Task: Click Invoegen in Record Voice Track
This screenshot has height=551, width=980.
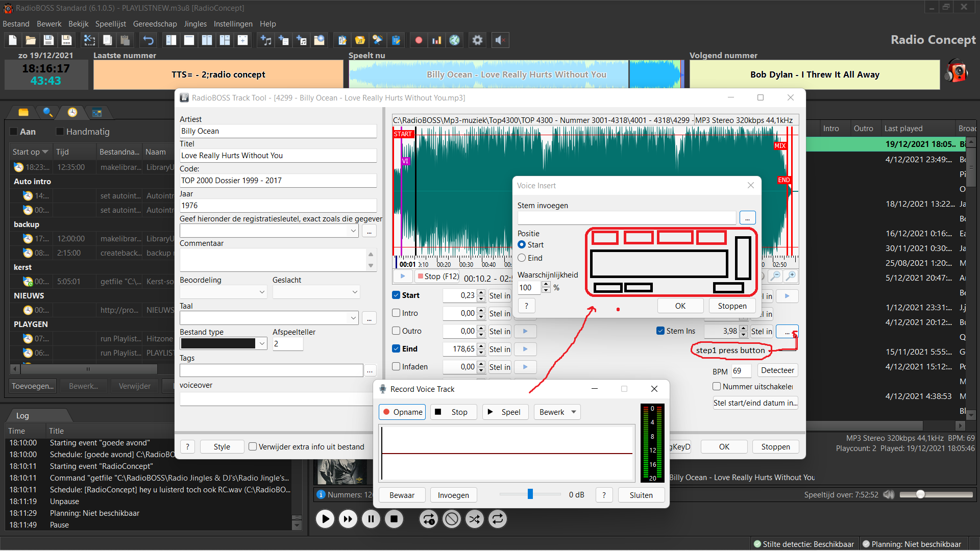Action: click(453, 495)
